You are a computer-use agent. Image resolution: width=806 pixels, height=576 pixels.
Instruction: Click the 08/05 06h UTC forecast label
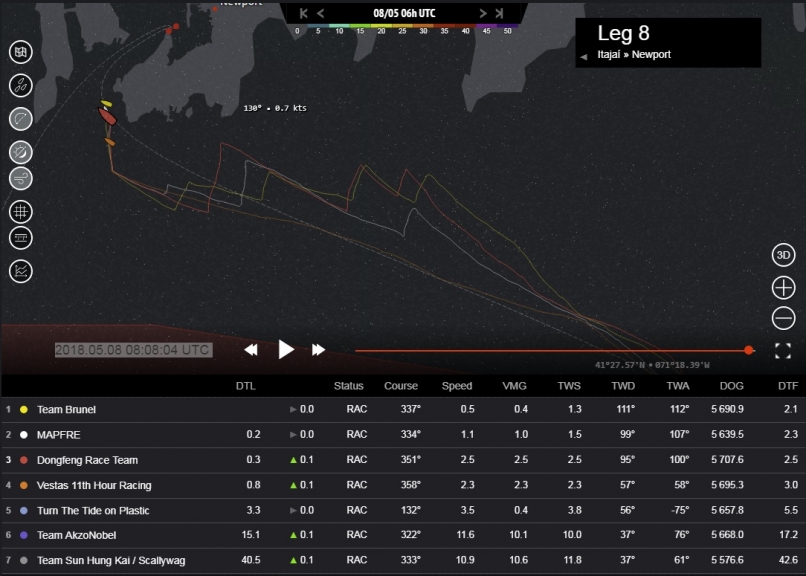coord(404,13)
